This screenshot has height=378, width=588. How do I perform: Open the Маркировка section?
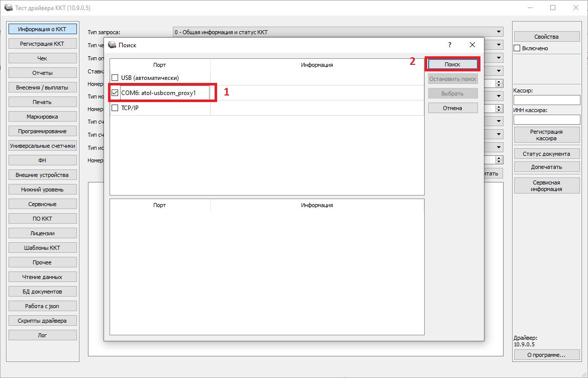tap(42, 117)
